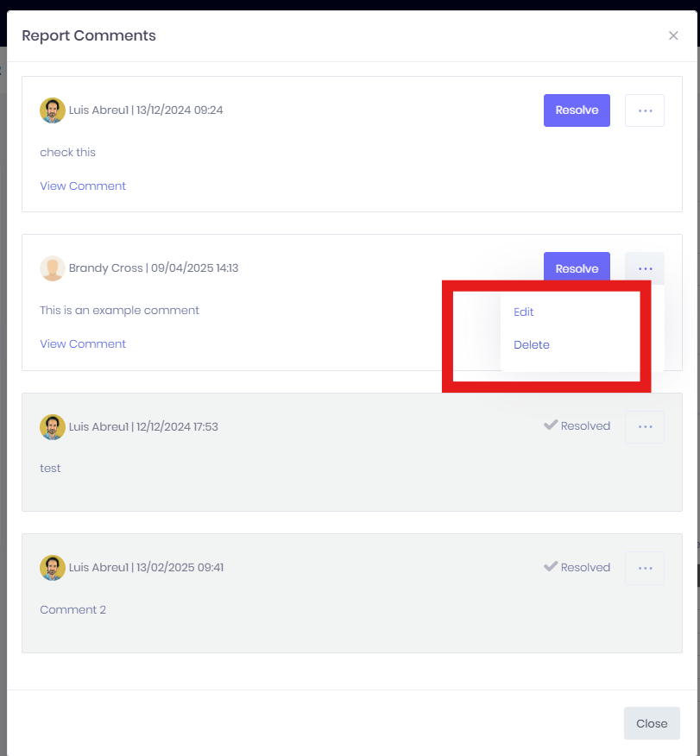The height and width of the screenshot is (756, 700).
Task: Close the Report Comments dialog with the Close button
Action: tap(652, 723)
